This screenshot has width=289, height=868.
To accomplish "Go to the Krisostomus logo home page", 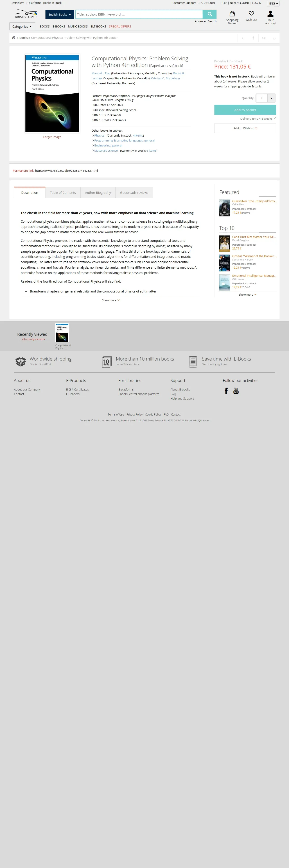I will (x=26, y=14).
